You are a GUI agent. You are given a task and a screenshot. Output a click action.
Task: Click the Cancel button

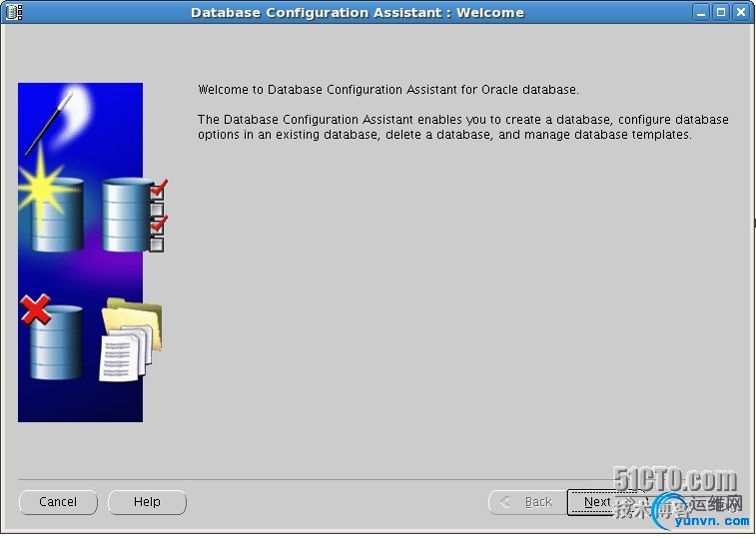pyautogui.click(x=58, y=502)
